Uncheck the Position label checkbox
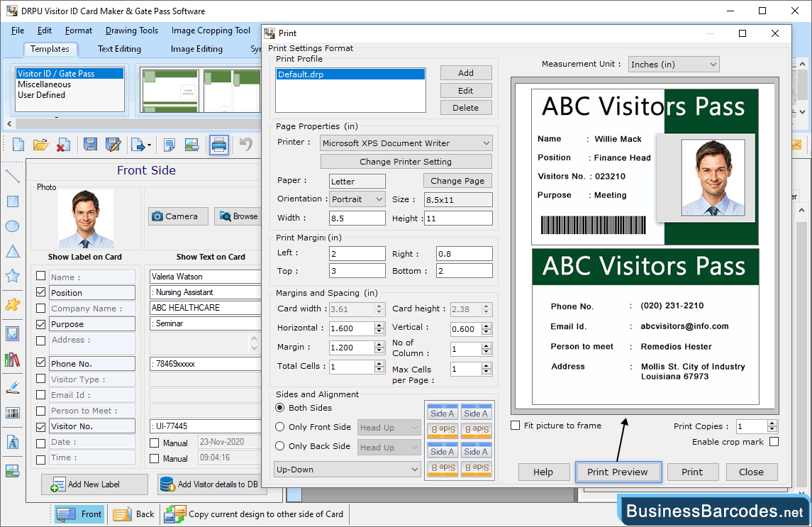The height and width of the screenshot is (527, 812). click(41, 292)
